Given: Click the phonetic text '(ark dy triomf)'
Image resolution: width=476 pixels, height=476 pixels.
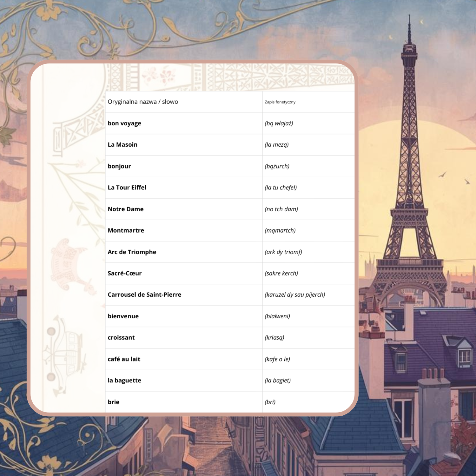Looking at the screenshot, I should [x=283, y=252].
